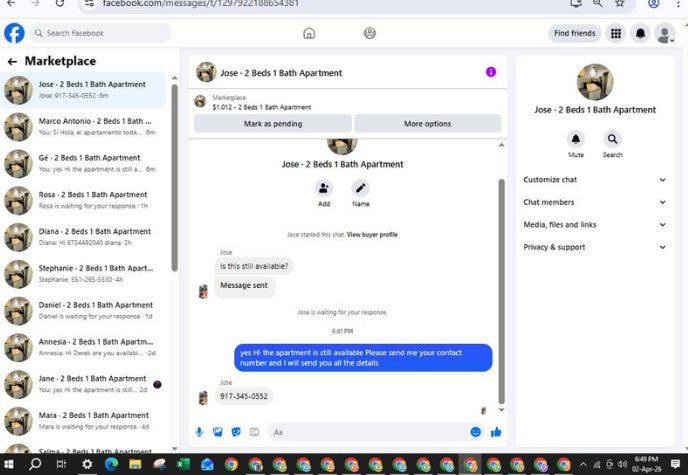Open the purple conversation information icon
This screenshot has height=475, width=688.
(491, 72)
